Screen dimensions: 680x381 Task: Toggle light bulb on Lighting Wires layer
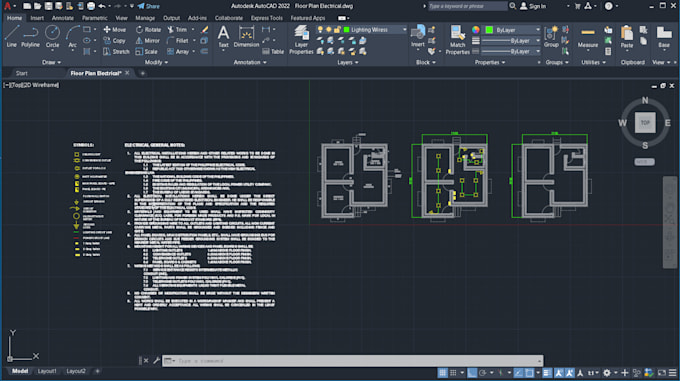tap(320, 29)
